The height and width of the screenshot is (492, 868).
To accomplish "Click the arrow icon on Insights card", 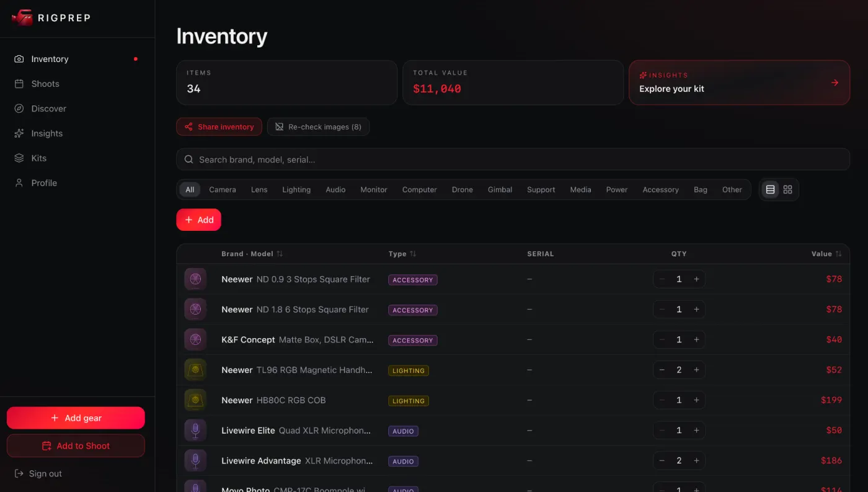I will (x=835, y=83).
